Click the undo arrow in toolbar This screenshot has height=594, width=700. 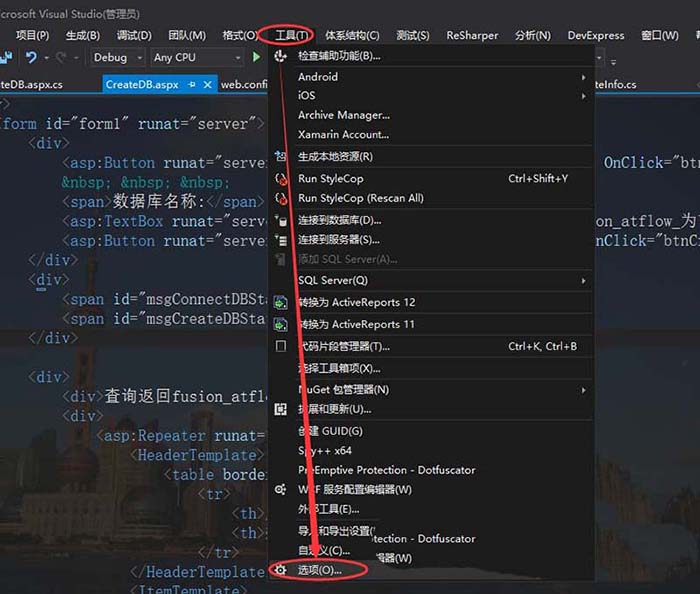click(x=32, y=58)
